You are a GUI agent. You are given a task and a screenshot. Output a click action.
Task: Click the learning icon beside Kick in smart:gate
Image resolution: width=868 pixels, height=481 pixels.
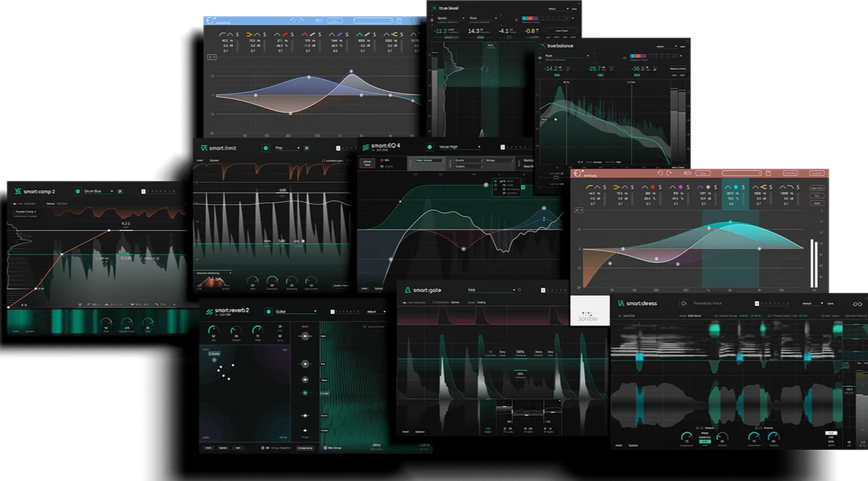click(x=519, y=289)
